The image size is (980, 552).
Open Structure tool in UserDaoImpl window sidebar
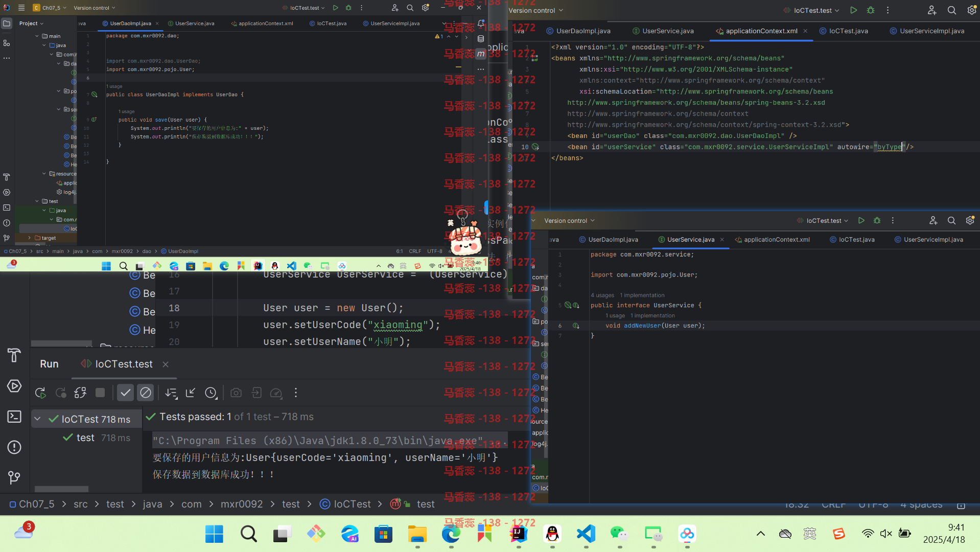[7, 43]
